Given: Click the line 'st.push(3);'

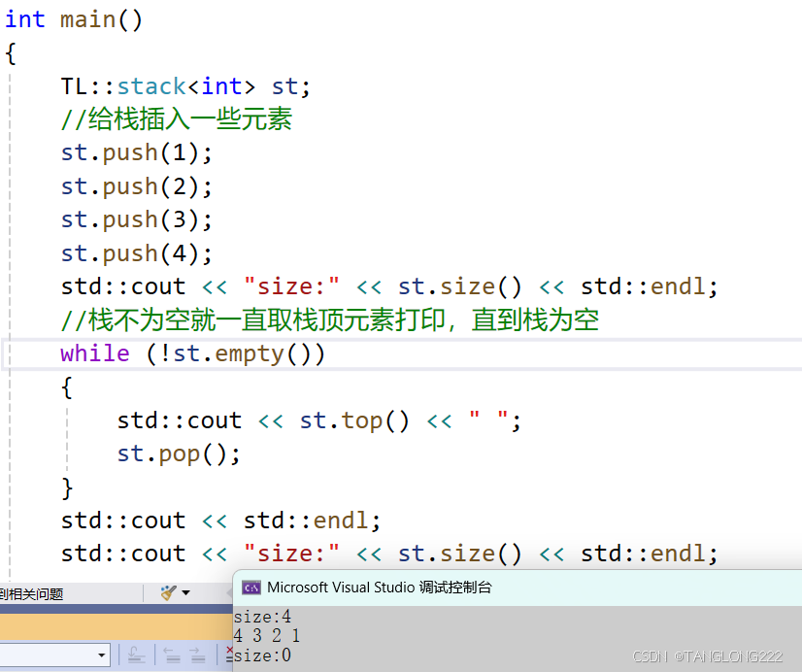Looking at the screenshot, I should click(x=137, y=219).
